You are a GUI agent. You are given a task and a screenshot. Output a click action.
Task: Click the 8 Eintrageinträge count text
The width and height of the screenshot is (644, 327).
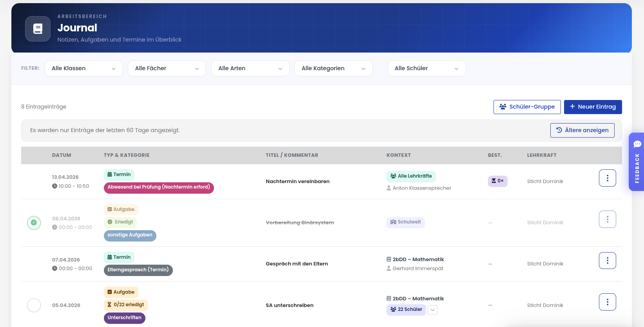(x=44, y=107)
